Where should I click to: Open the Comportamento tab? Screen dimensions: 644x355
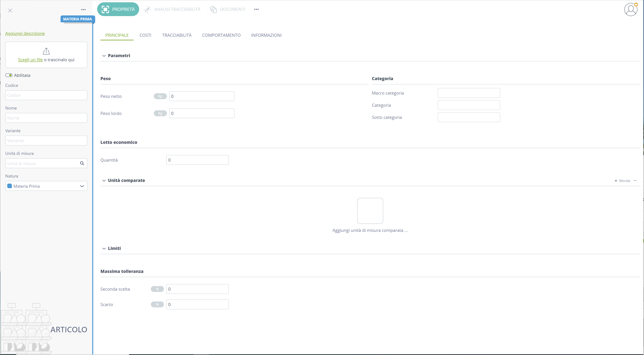coord(221,35)
